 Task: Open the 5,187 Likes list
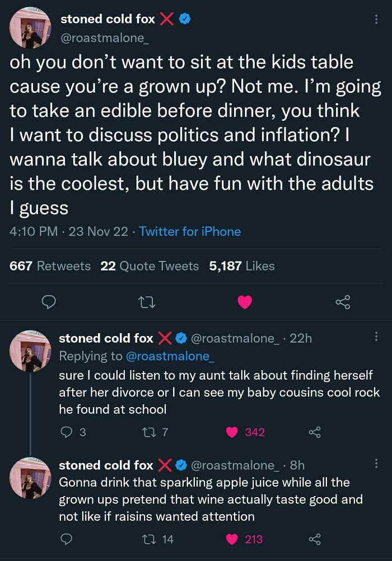click(x=241, y=266)
